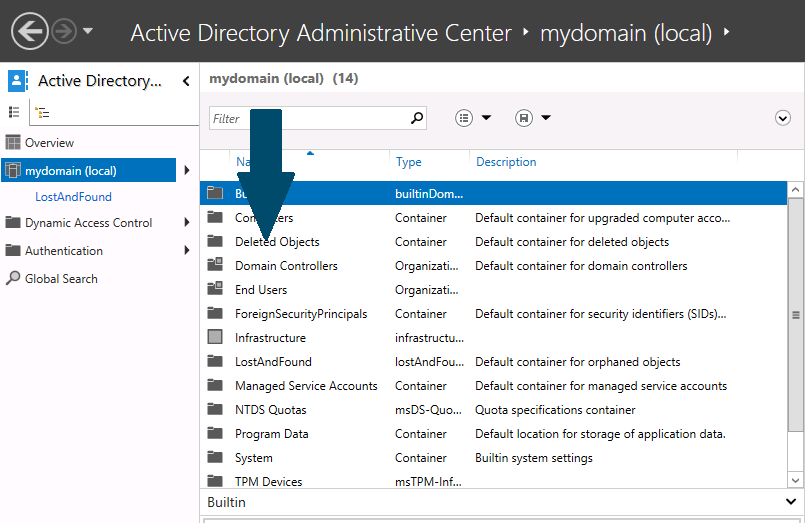Select Dynamic Access Control node
Viewport: 805px width, 523px height.
point(88,223)
